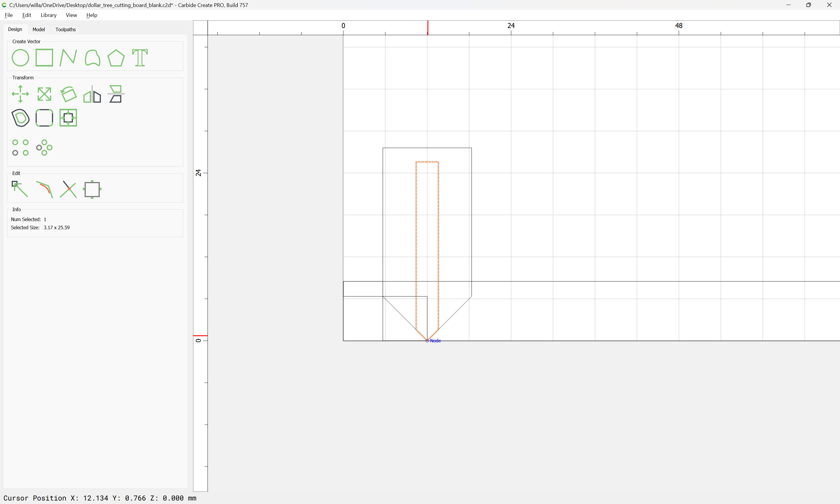The image size is (840, 504).
Task: Activate the Node edit tool
Action: (20, 189)
